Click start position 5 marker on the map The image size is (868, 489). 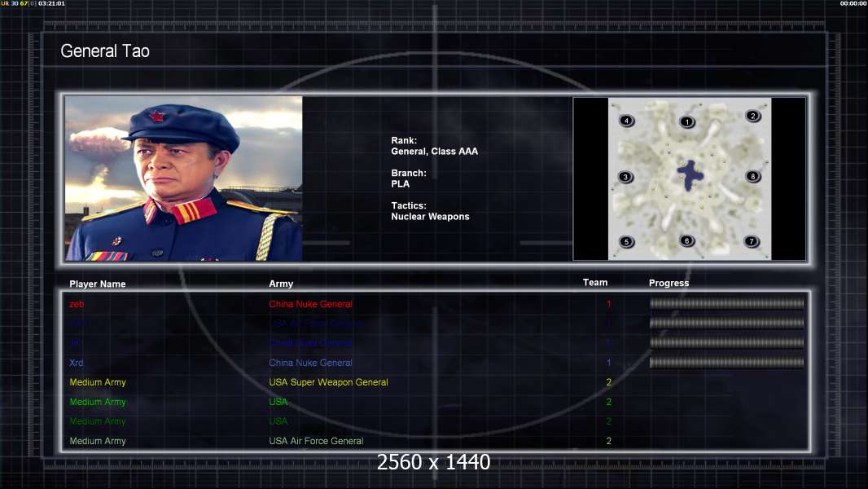coord(626,241)
